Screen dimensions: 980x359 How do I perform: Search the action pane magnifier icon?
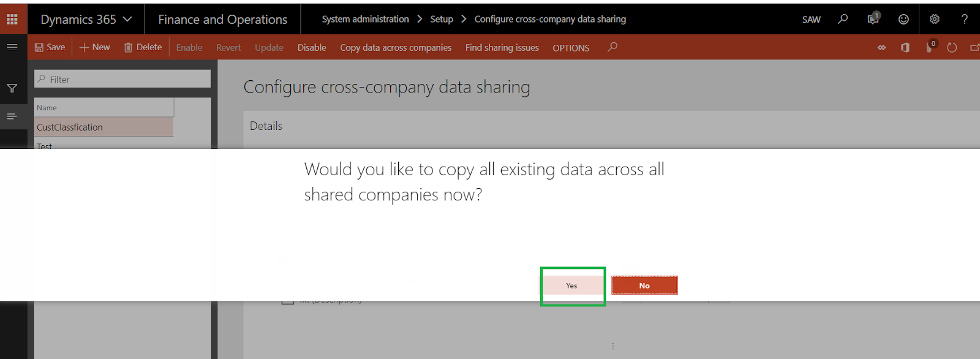tap(612, 47)
